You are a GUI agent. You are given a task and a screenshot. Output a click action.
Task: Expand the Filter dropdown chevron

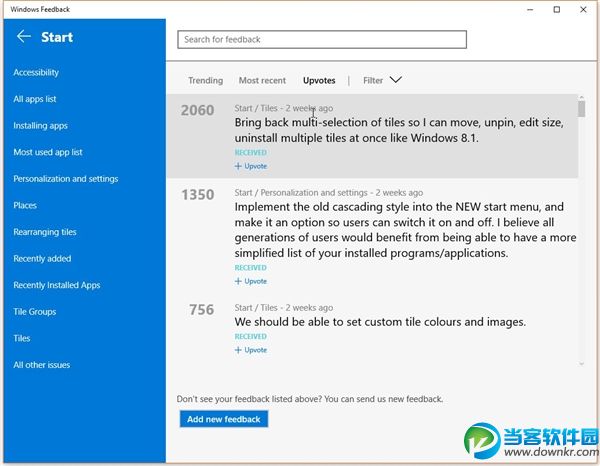[x=395, y=80]
